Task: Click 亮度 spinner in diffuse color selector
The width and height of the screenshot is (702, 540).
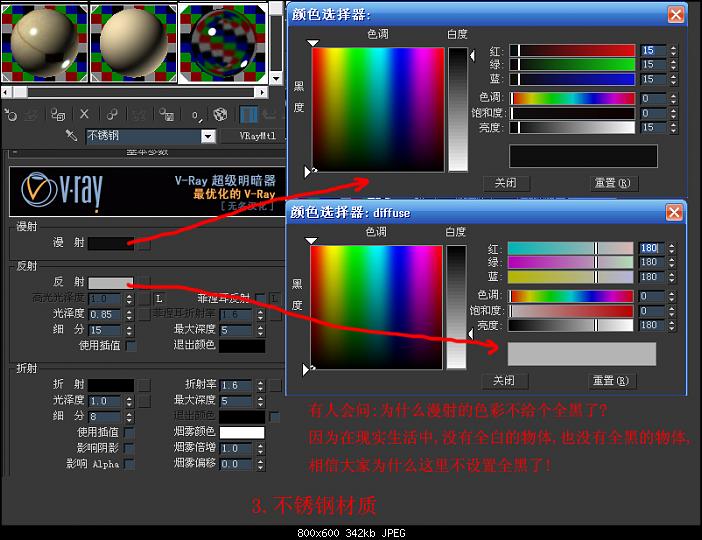Action: 672,325
